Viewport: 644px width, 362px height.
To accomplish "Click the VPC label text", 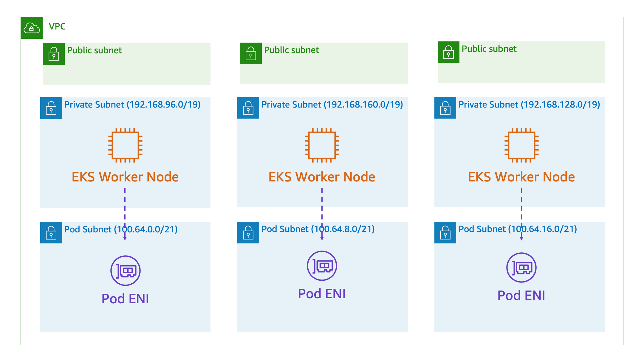I will [x=57, y=27].
